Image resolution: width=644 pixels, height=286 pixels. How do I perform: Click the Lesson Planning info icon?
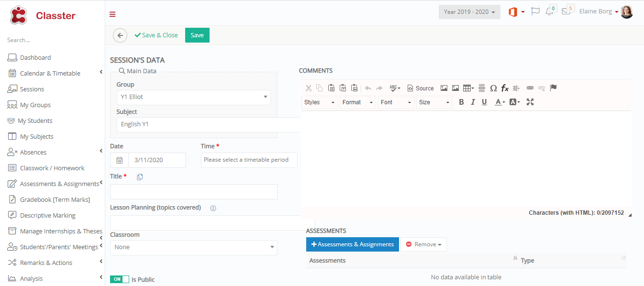(213, 208)
